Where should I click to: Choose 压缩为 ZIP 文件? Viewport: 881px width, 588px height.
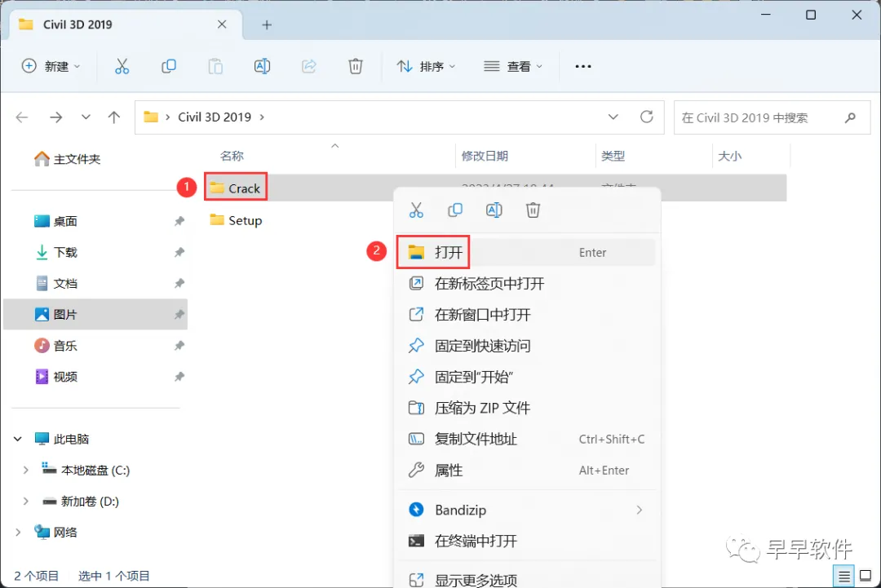[526, 408]
